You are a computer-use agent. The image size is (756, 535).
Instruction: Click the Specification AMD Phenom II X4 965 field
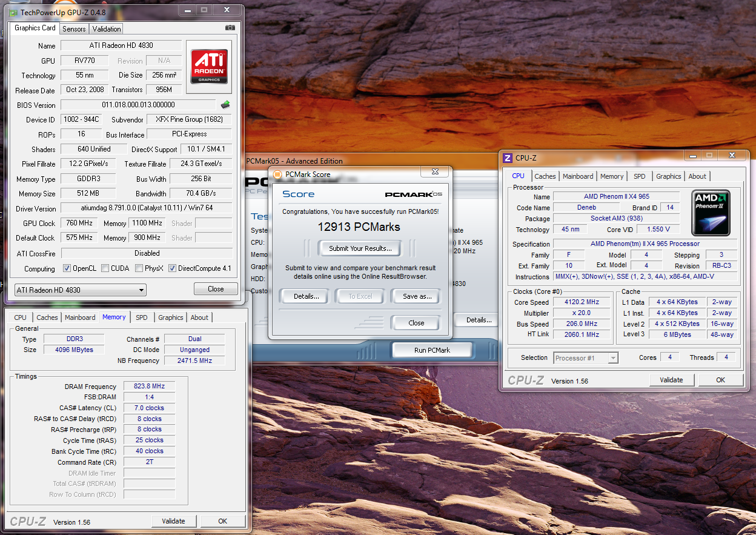point(645,244)
